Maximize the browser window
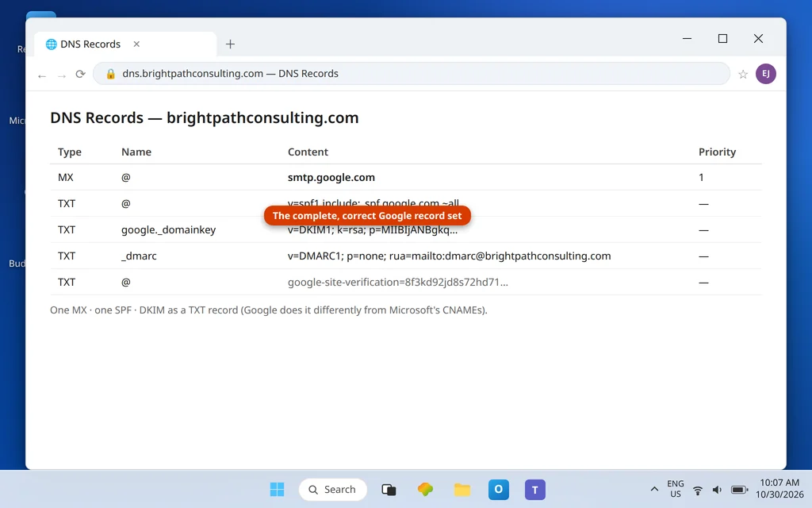The image size is (812, 508). click(x=723, y=38)
